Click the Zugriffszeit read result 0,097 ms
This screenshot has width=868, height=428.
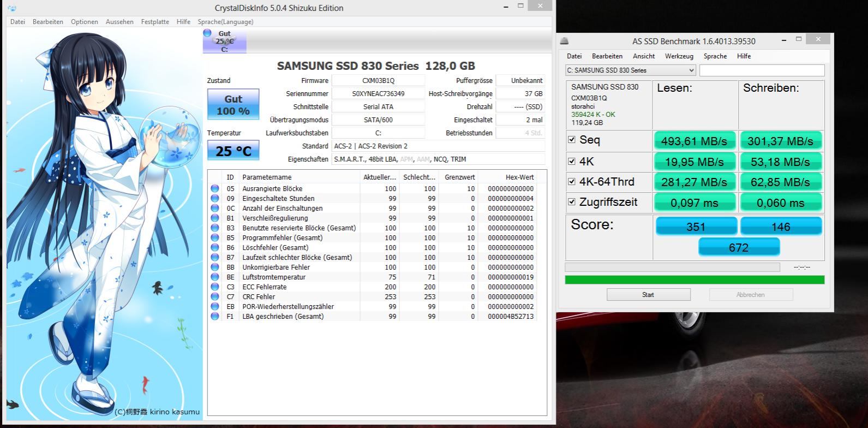point(695,203)
